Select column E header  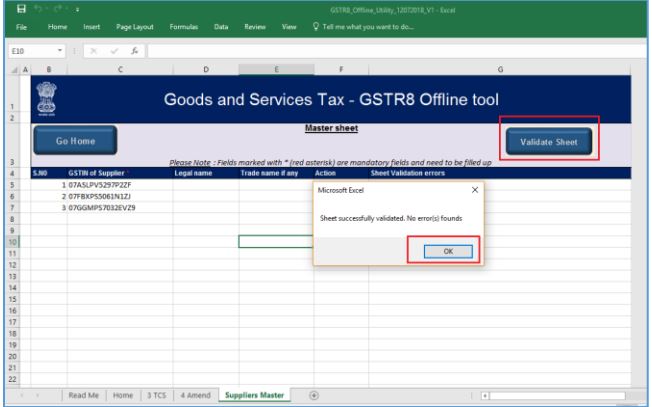[276, 69]
